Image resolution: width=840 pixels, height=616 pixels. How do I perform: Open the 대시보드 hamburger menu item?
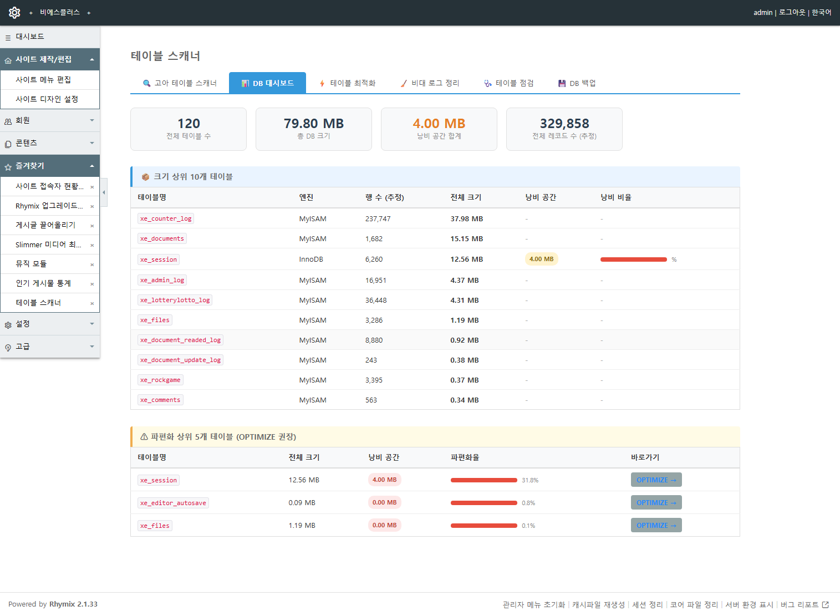click(x=50, y=37)
